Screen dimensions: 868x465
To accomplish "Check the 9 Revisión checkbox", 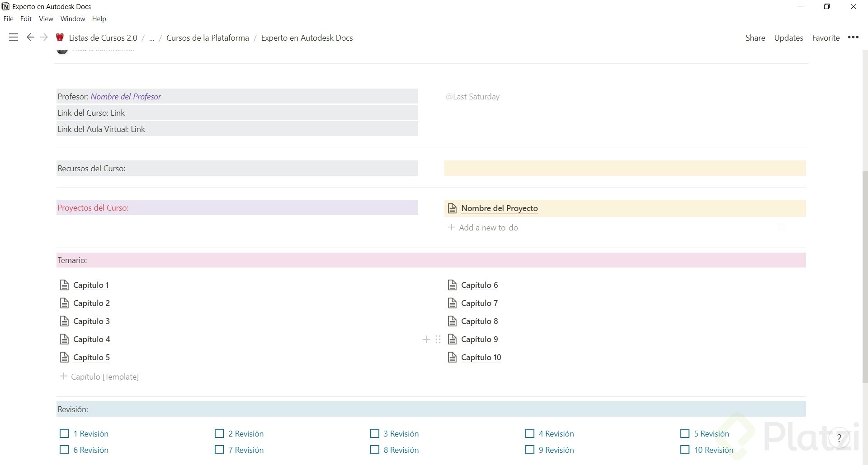I will point(530,450).
